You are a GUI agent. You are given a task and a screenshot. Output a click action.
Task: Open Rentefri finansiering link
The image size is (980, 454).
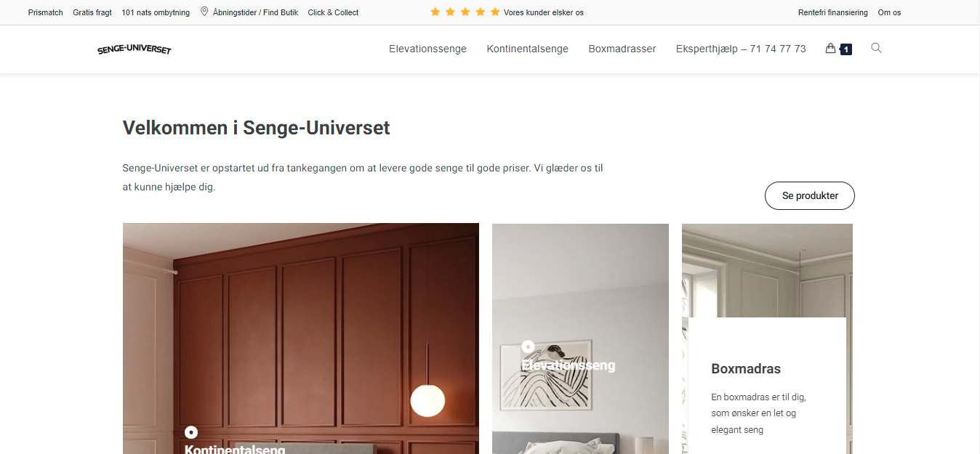(x=833, y=12)
